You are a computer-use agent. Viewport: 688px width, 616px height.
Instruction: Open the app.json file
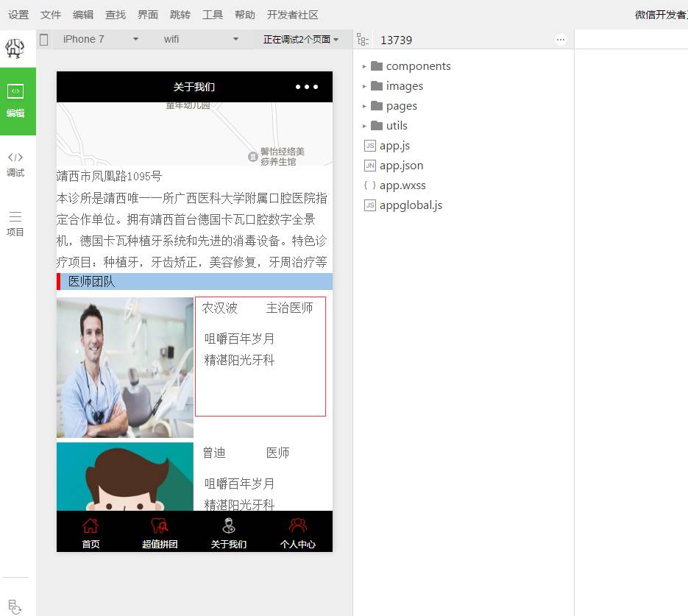[x=401, y=166]
